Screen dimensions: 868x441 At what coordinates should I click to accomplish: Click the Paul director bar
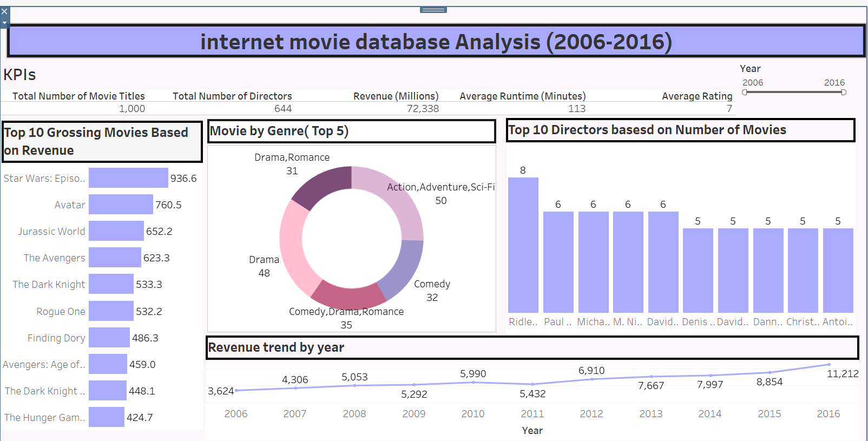coord(558,262)
